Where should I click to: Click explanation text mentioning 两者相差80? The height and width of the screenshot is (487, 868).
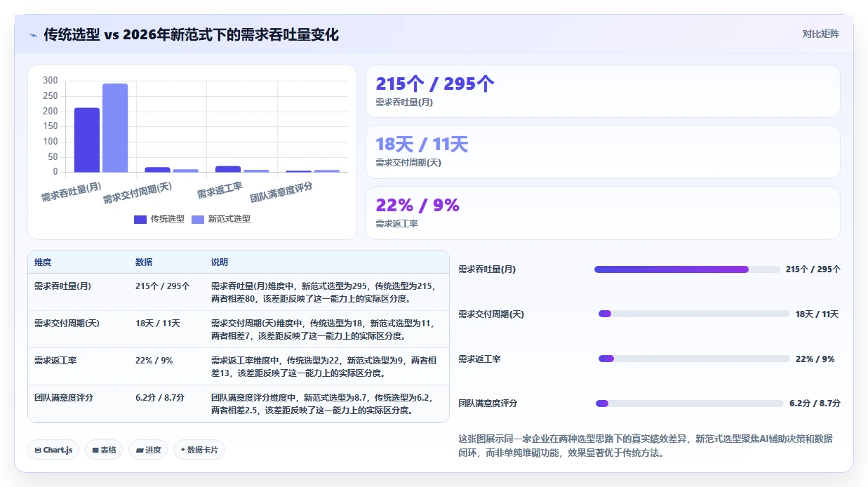tap(323, 293)
